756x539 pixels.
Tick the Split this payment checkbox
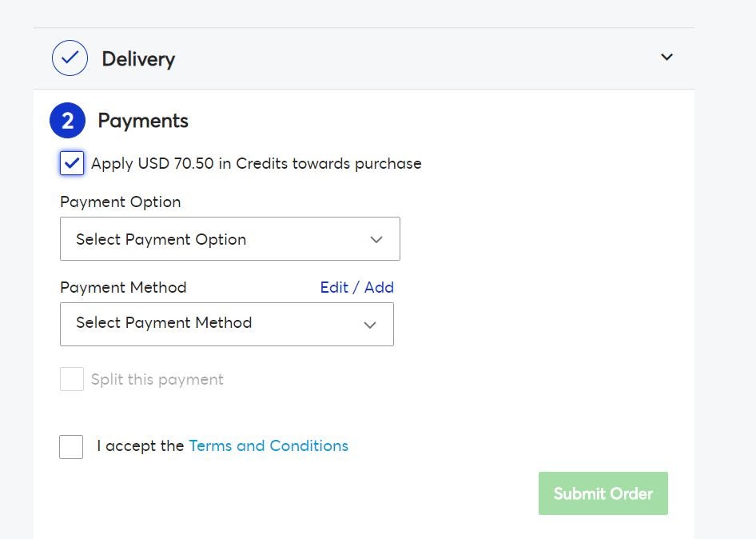tap(72, 379)
